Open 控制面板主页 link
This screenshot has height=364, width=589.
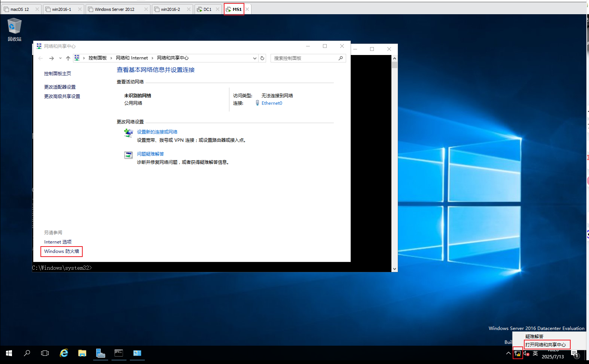pyautogui.click(x=57, y=74)
